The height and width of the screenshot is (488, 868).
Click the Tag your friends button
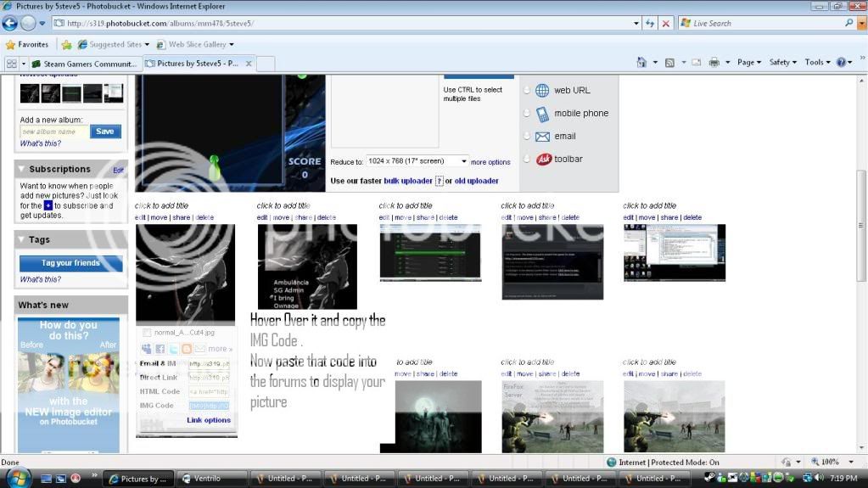(x=70, y=263)
